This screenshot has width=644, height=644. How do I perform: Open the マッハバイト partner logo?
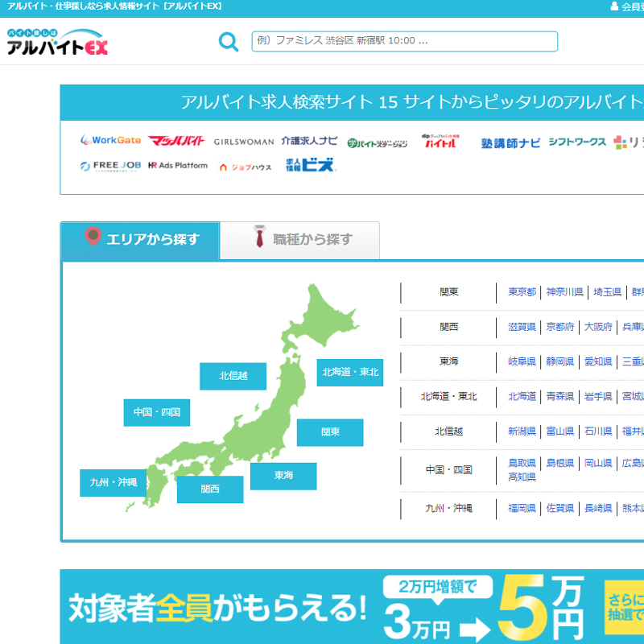pyautogui.click(x=177, y=141)
